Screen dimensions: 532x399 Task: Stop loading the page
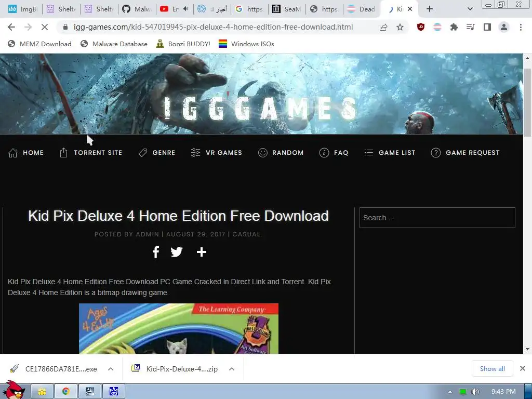(x=45, y=27)
